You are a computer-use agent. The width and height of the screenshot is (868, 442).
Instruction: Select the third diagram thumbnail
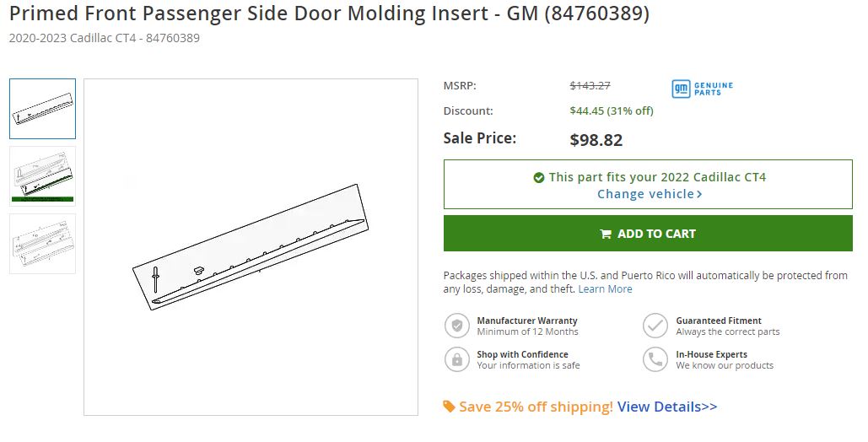[43, 244]
